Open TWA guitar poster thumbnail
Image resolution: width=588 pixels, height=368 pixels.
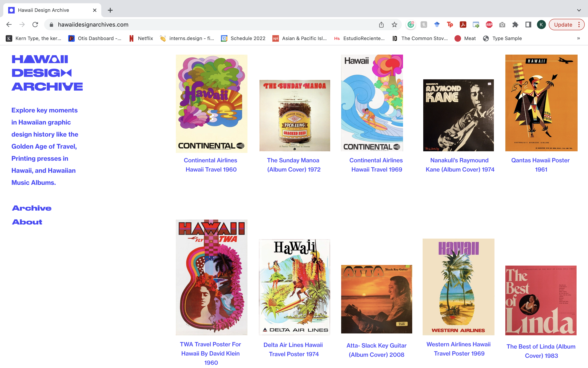pyautogui.click(x=212, y=277)
